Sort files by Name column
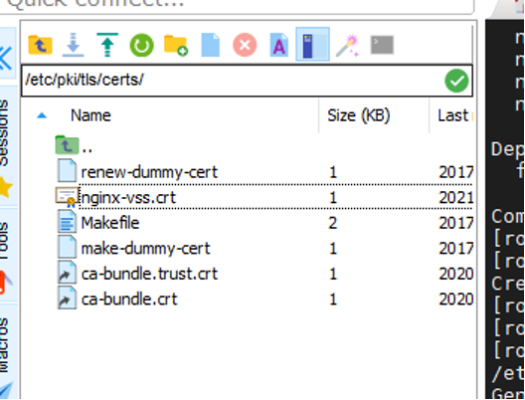Viewport: 525px width, 400px height. (x=91, y=115)
